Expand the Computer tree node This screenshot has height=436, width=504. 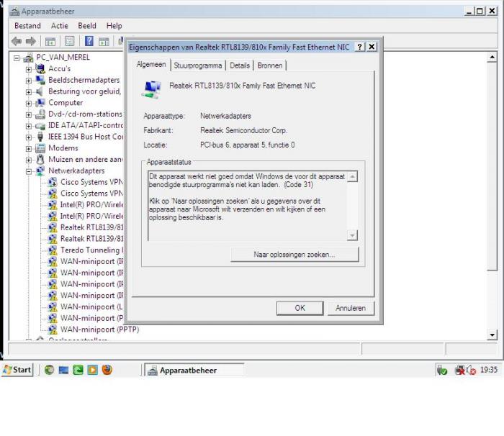[29, 104]
